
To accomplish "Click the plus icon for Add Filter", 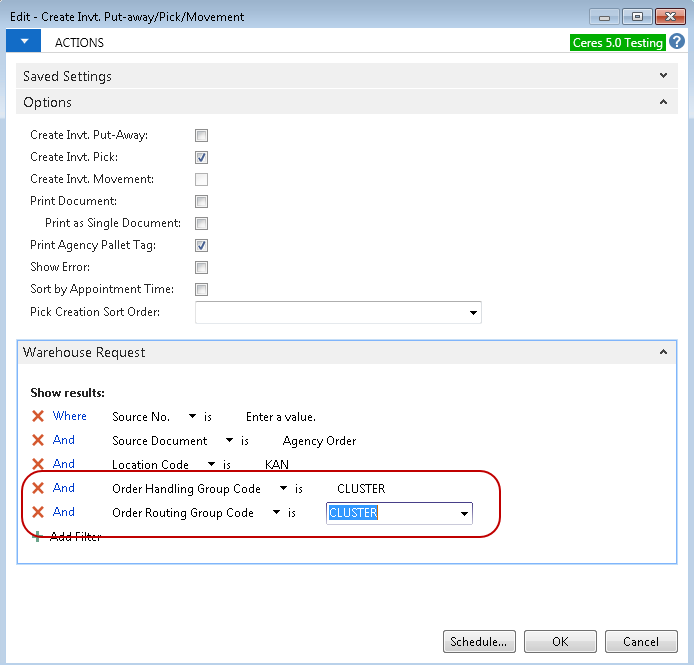I will click(38, 537).
